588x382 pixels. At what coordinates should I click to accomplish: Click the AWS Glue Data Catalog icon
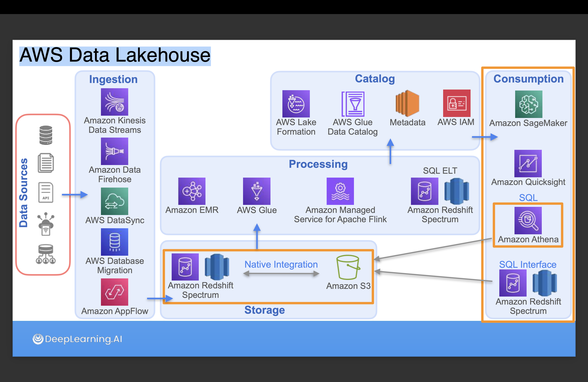353,104
